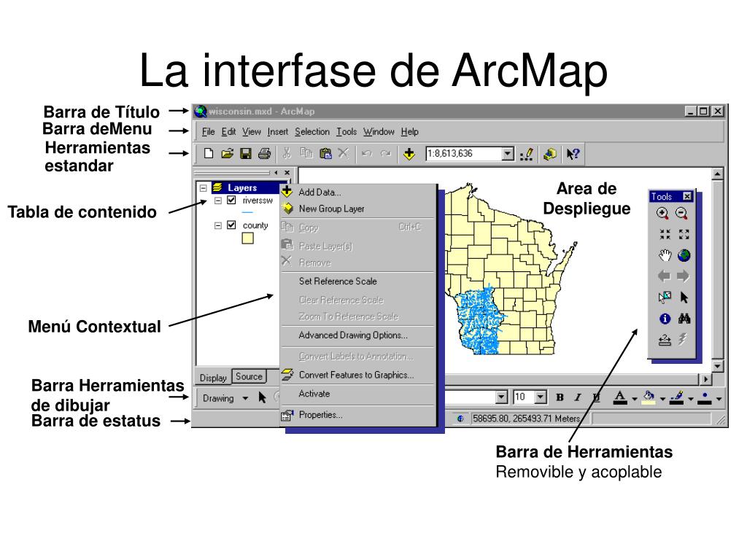The width and height of the screenshot is (747, 560).
Task: Click the Full Extent globe icon
Action: (x=684, y=255)
